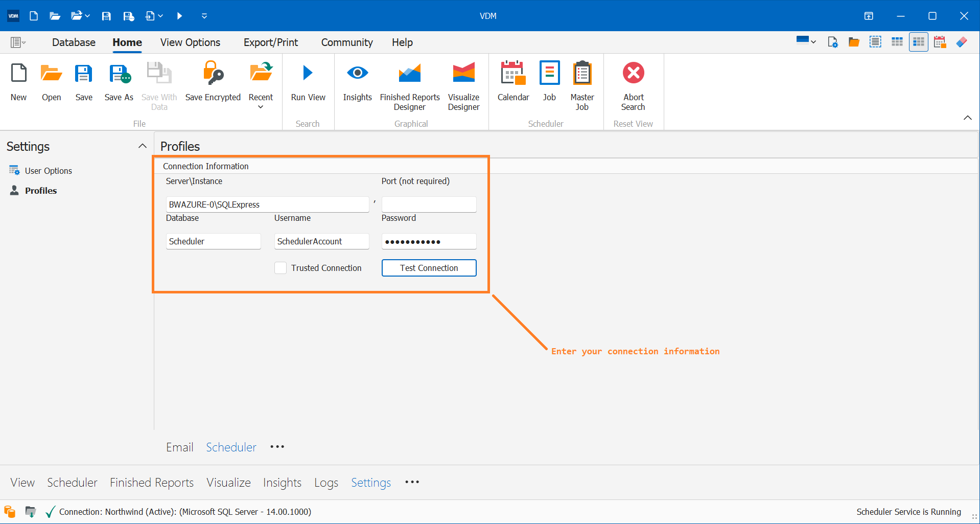Click the grid with blue header row icon
The image size is (980, 524).
(x=897, y=42)
